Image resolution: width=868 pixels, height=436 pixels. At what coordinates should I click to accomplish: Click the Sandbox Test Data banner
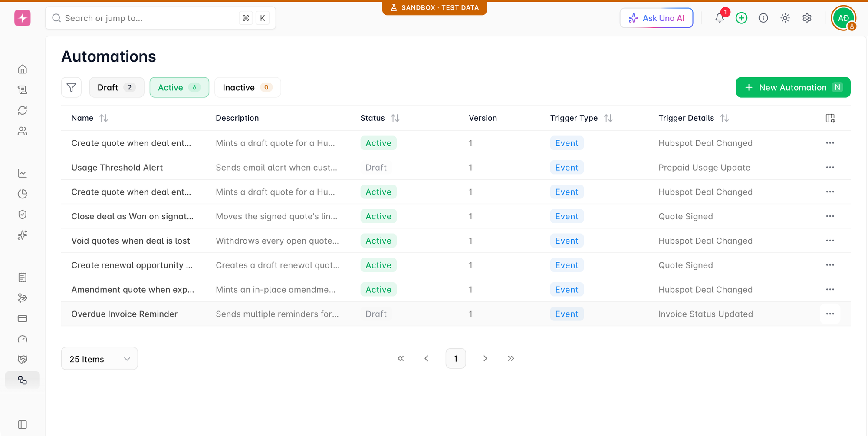(434, 8)
